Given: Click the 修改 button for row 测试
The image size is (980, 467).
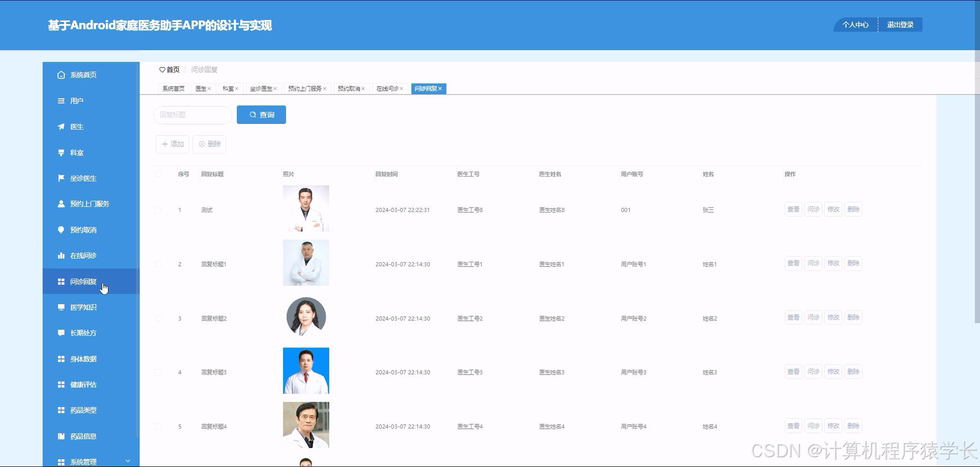Looking at the screenshot, I should point(834,209).
